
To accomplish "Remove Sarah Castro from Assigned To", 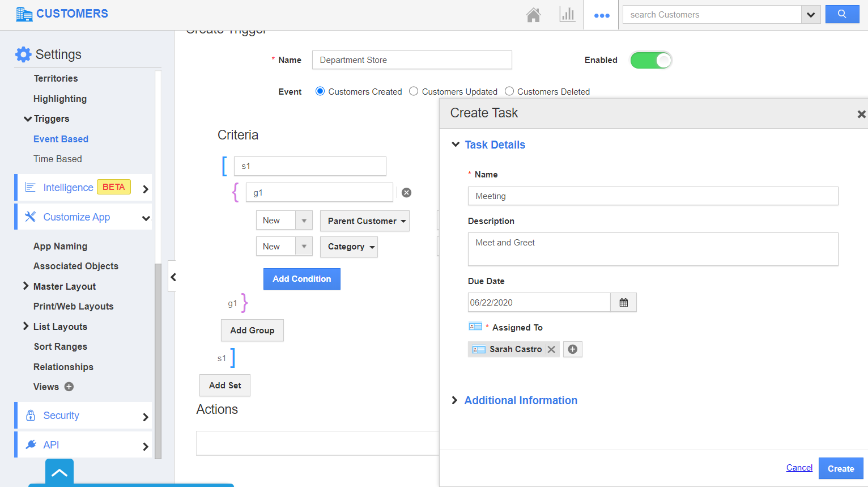I will [551, 349].
